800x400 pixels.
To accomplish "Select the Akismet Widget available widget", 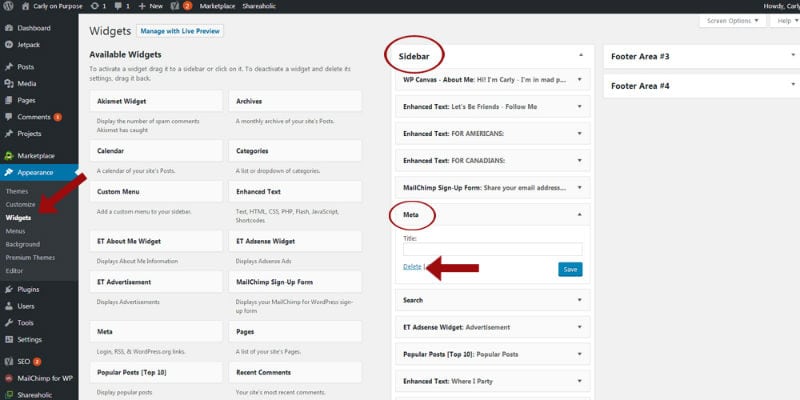I will (x=156, y=101).
